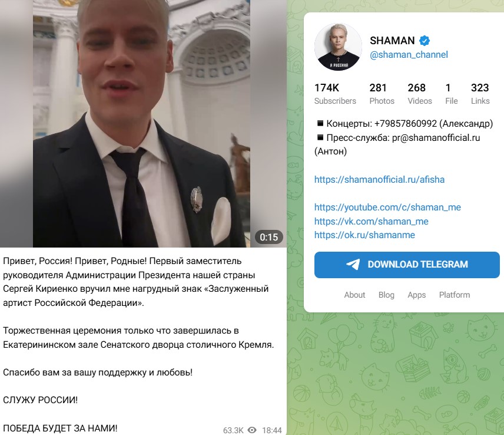504x435 pixels.
Task: Select the 323 Links counter
Action: coord(480,94)
